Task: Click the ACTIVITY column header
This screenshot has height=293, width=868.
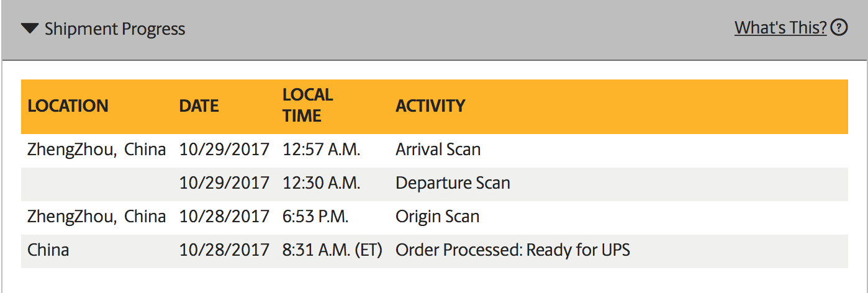Action: click(430, 106)
